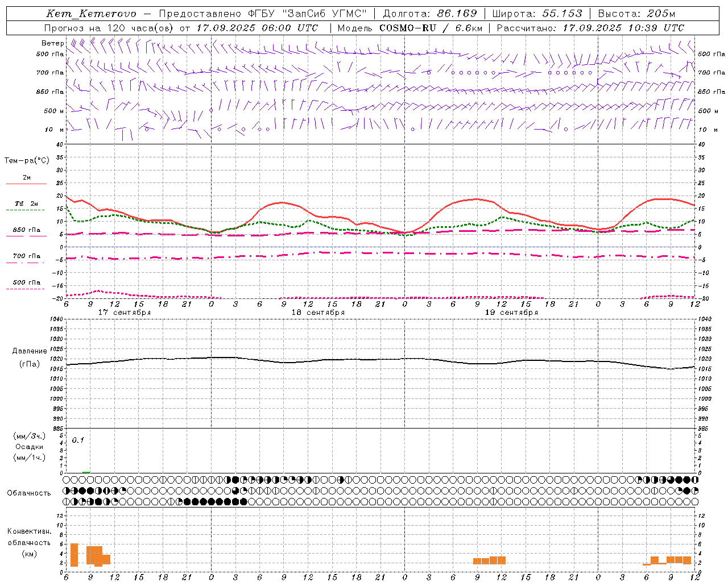Click the (км) unit under convective cloudiness
Screen dimensions: 728x582
click(x=30, y=554)
